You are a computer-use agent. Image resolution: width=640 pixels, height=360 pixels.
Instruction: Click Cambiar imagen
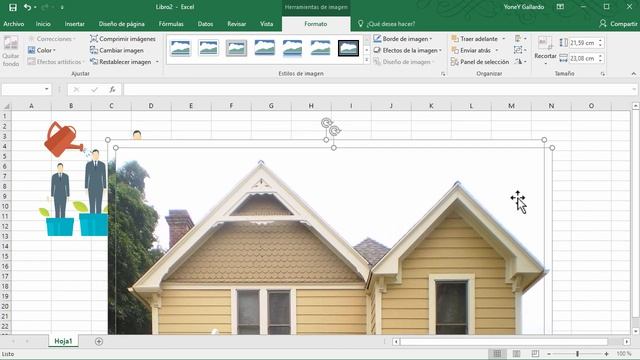pyautogui.click(x=117, y=50)
